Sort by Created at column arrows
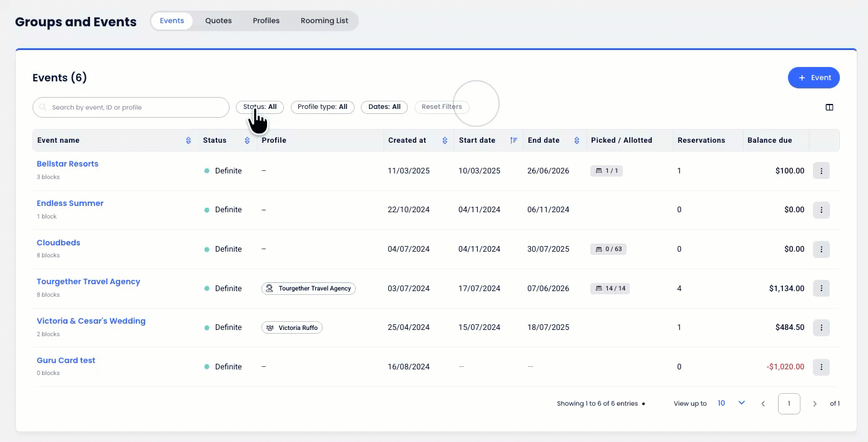Viewport: 868px width, 442px height. [445, 140]
